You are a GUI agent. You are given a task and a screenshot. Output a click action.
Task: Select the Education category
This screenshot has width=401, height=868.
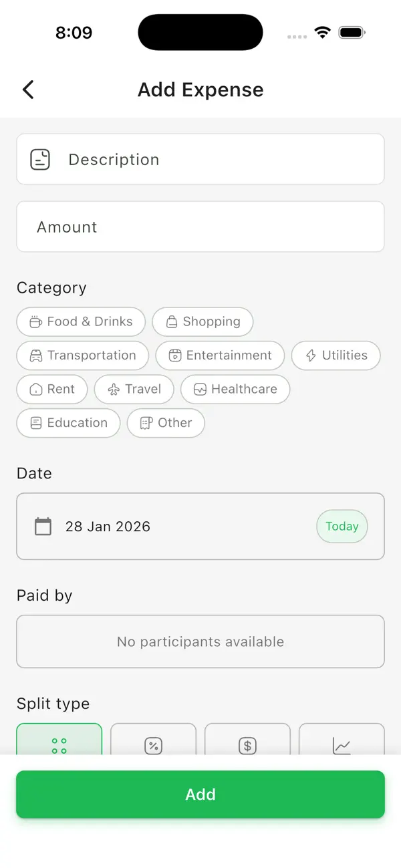(x=68, y=423)
